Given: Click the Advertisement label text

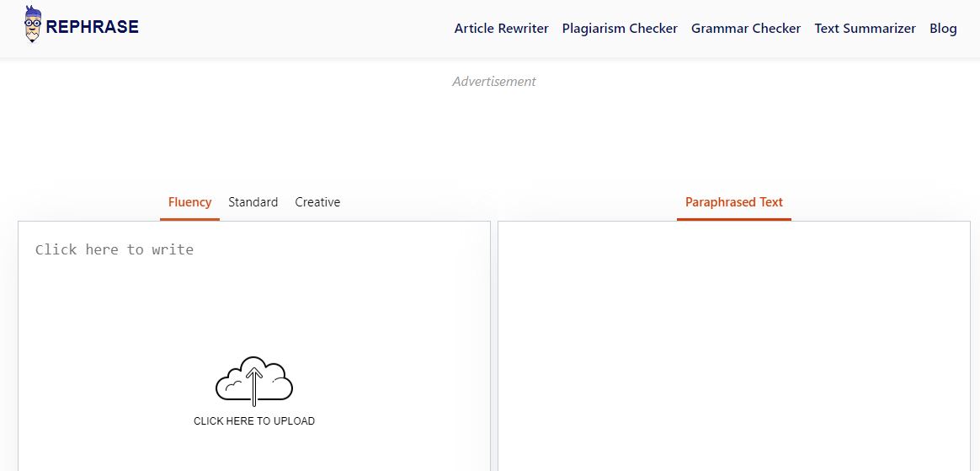Looking at the screenshot, I should (x=493, y=82).
